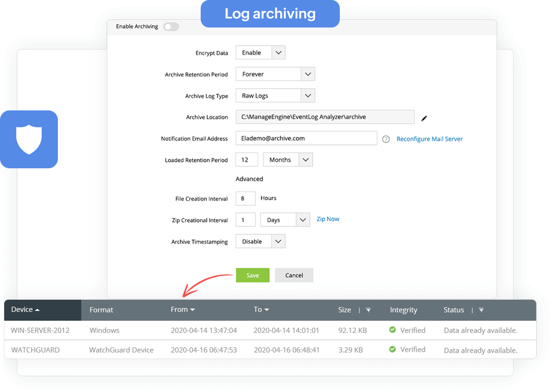Click the Zip Now link

328,219
